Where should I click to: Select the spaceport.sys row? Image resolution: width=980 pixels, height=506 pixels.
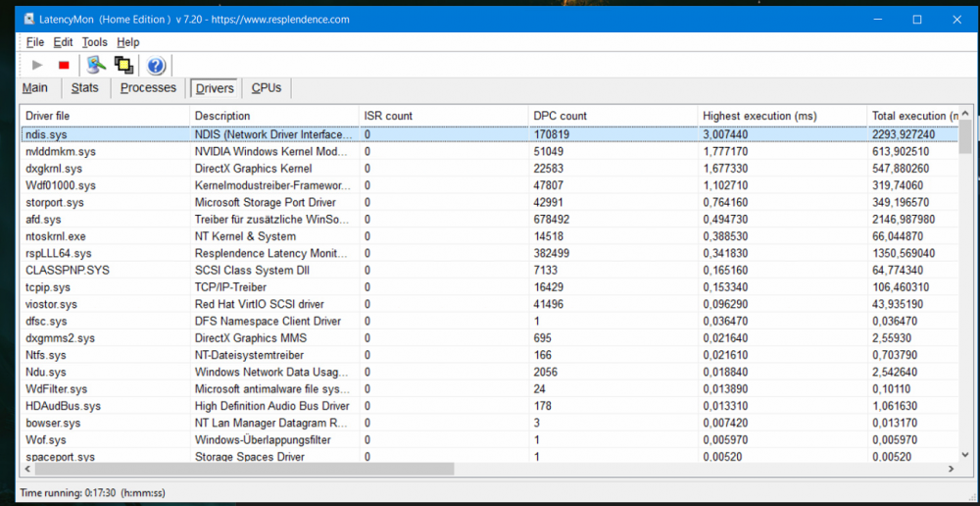click(x=489, y=456)
